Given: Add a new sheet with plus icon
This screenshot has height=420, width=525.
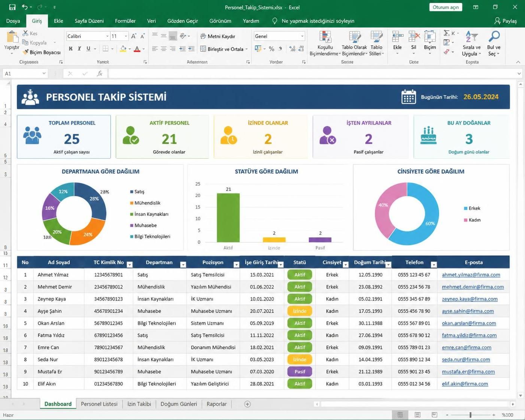Looking at the screenshot, I should click(248, 404).
